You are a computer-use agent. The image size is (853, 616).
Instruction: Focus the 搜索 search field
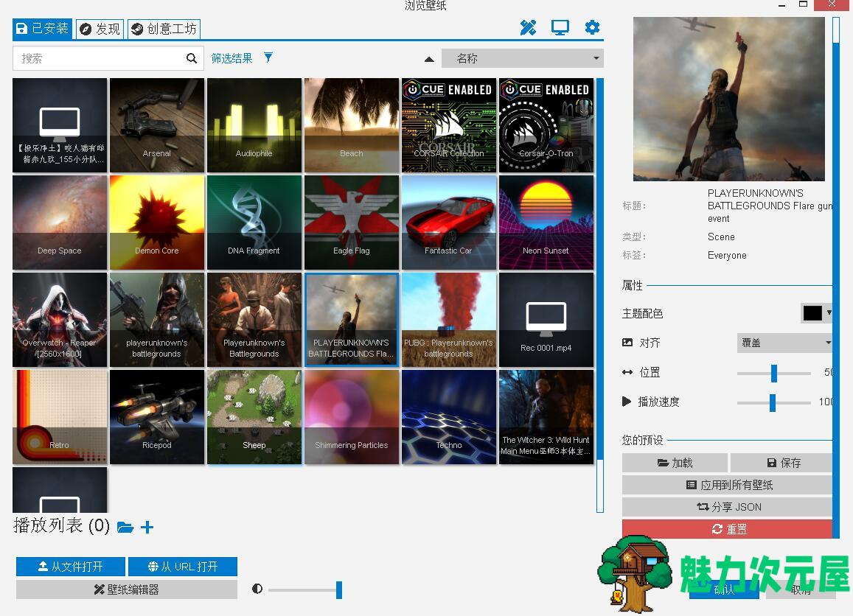107,58
